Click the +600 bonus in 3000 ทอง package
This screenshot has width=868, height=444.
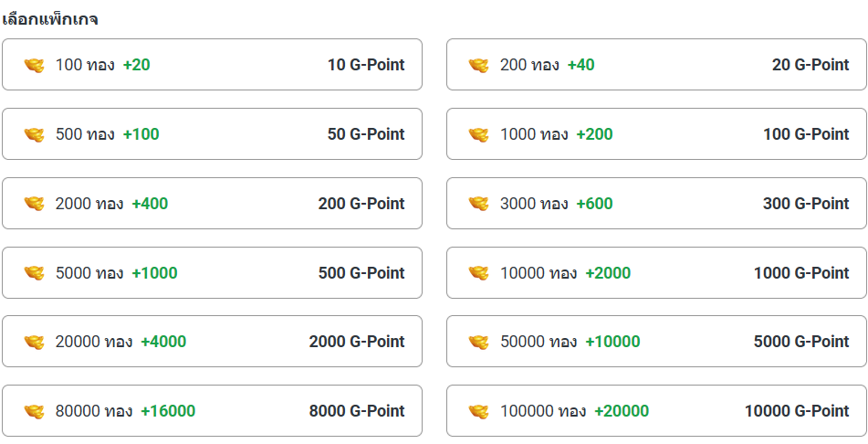coord(594,204)
